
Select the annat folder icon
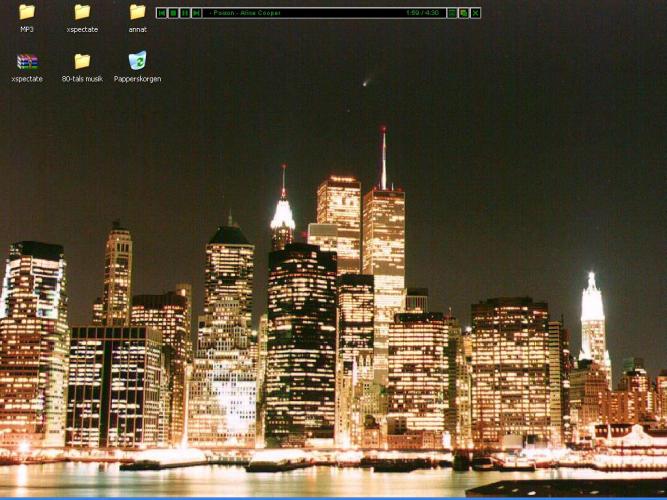point(137,12)
